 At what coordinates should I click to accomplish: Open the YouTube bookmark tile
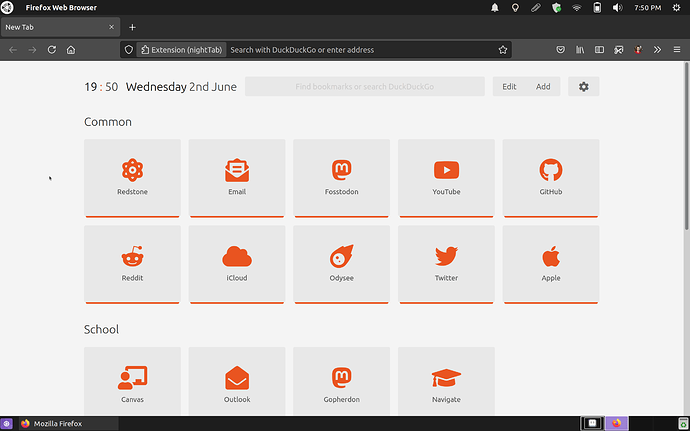pos(446,178)
